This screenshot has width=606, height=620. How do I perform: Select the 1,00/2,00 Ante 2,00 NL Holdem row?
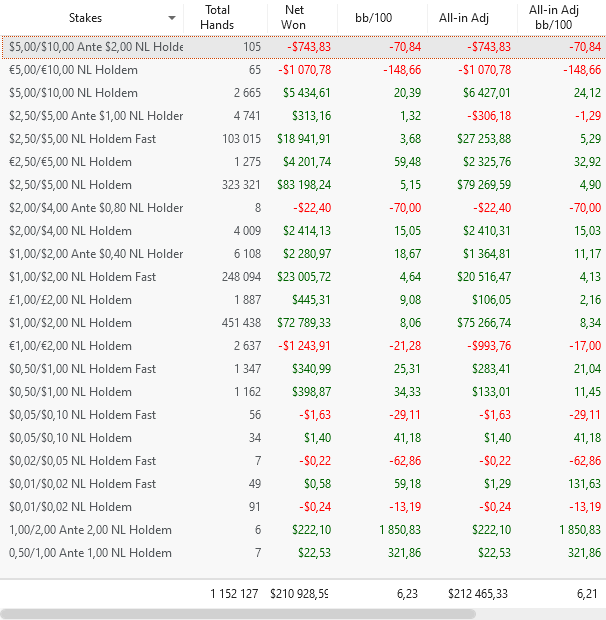click(x=91, y=530)
